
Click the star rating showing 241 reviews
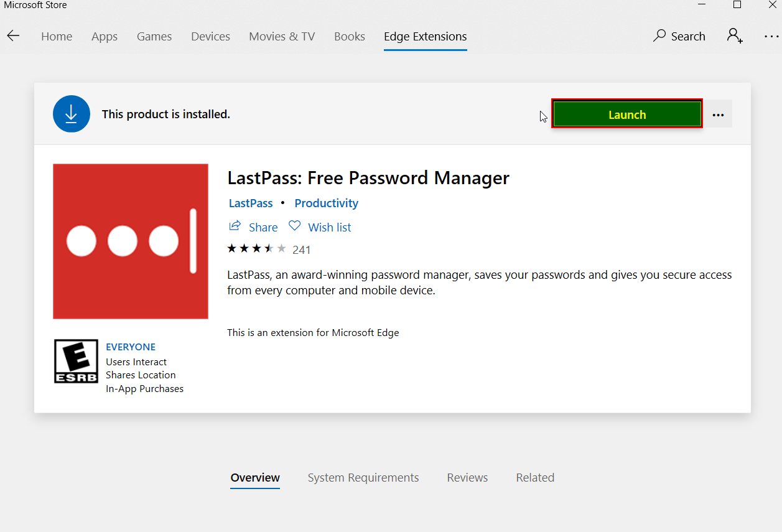[x=257, y=248]
